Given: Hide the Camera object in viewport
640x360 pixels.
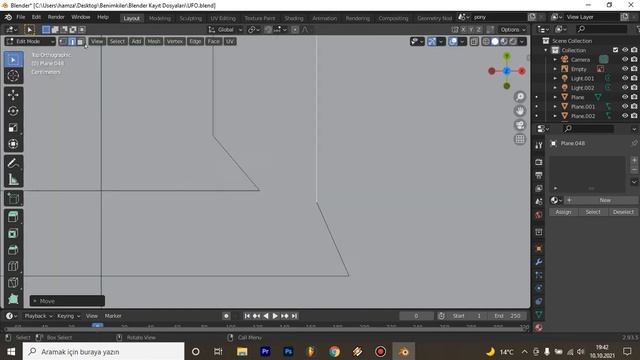Looking at the screenshot, I should point(625,60).
